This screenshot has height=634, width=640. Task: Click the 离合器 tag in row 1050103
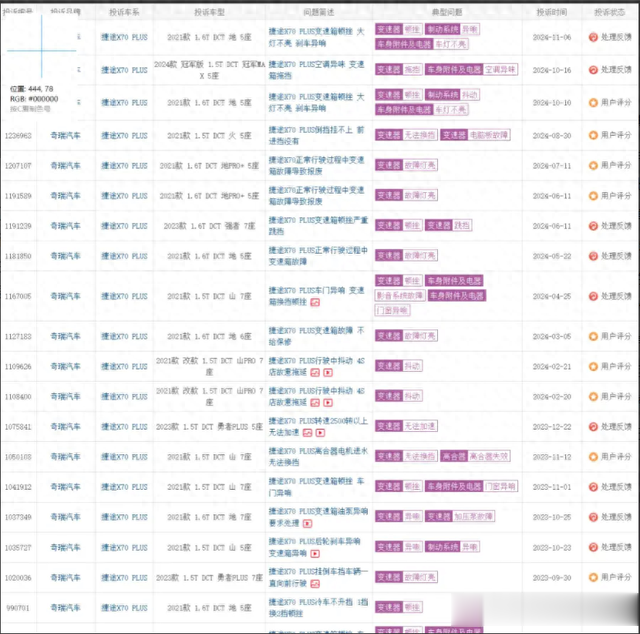(x=454, y=456)
